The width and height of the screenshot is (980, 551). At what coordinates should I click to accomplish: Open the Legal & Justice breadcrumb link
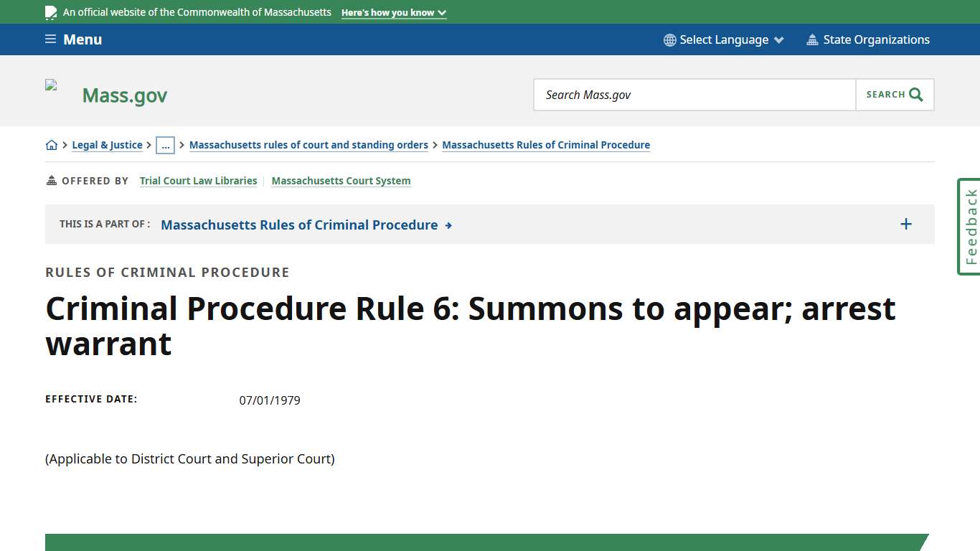[107, 144]
